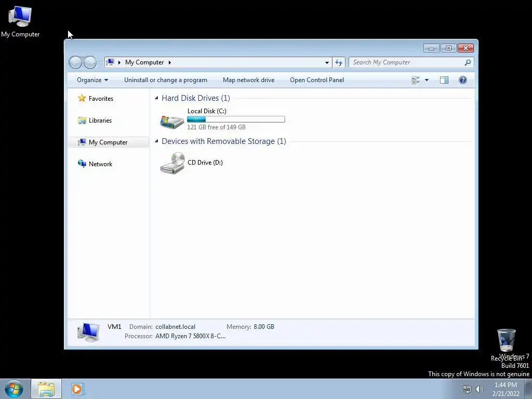Open Help via question mark icon
532x399 pixels.
click(x=463, y=80)
